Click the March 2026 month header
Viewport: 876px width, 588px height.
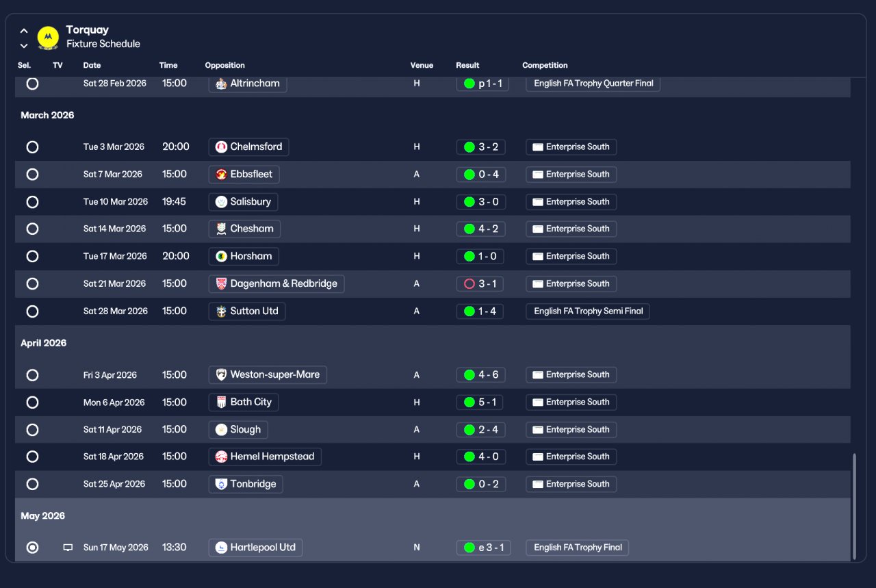(47, 116)
